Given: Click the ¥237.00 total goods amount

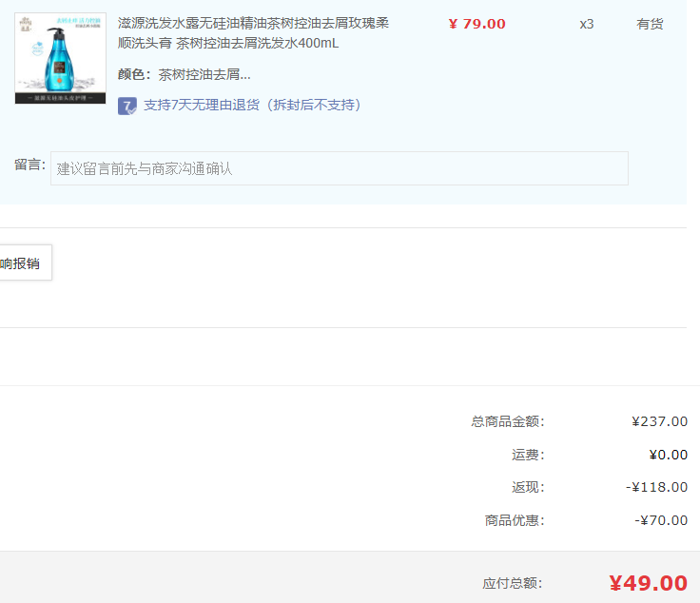Looking at the screenshot, I should tap(659, 421).
